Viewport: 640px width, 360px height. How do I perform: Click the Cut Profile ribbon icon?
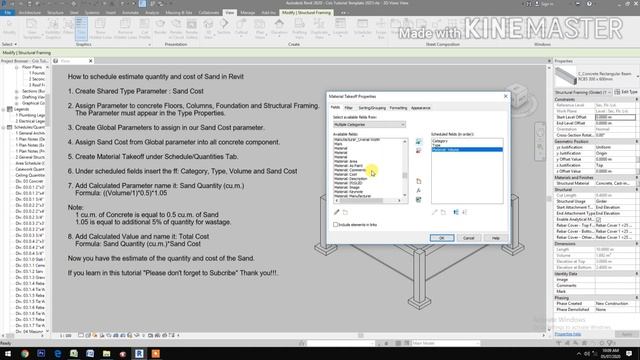pos(144,29)
